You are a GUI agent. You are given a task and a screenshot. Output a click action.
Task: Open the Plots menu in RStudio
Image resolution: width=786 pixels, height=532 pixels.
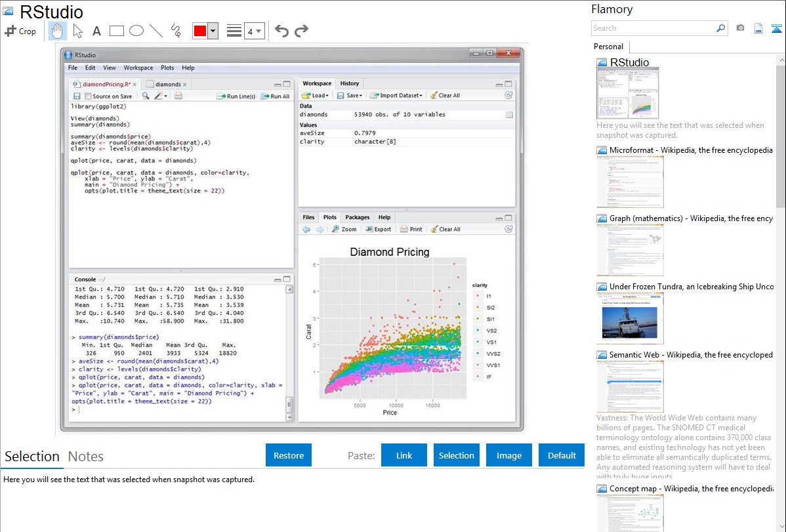[x=167, y=68]
